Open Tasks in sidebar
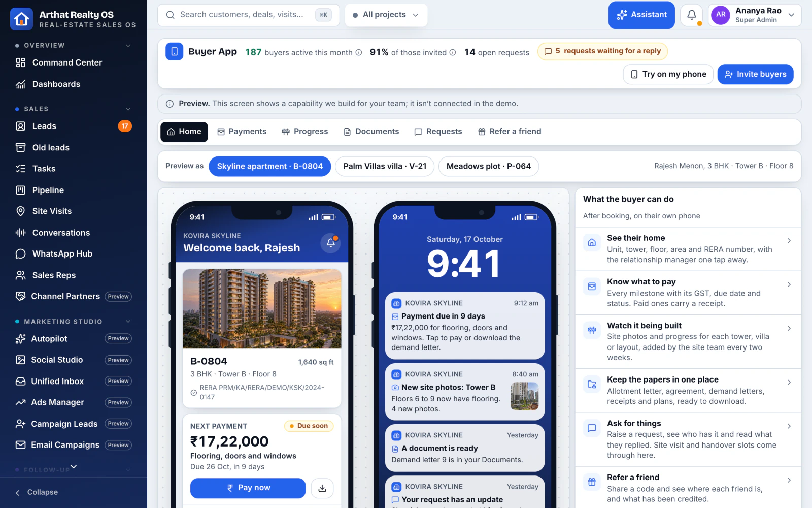The width and height of the screenshot is (812, 508). point(74,169)
